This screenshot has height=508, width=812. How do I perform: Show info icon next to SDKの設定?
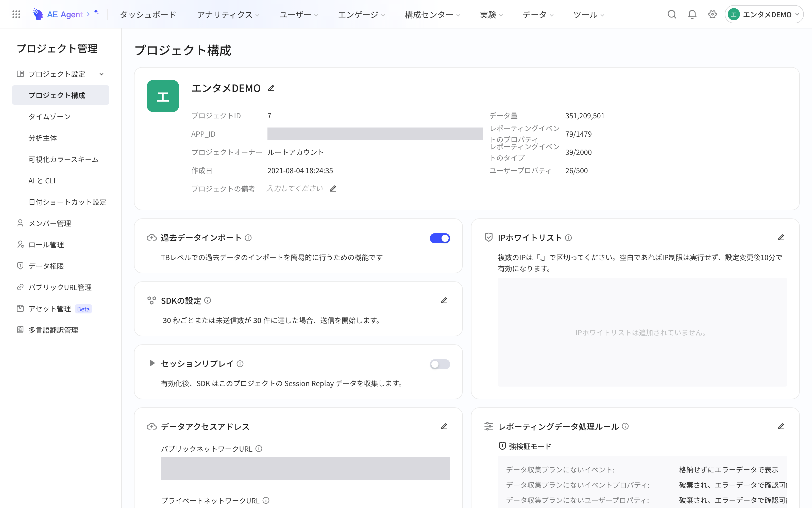(208, 300)
